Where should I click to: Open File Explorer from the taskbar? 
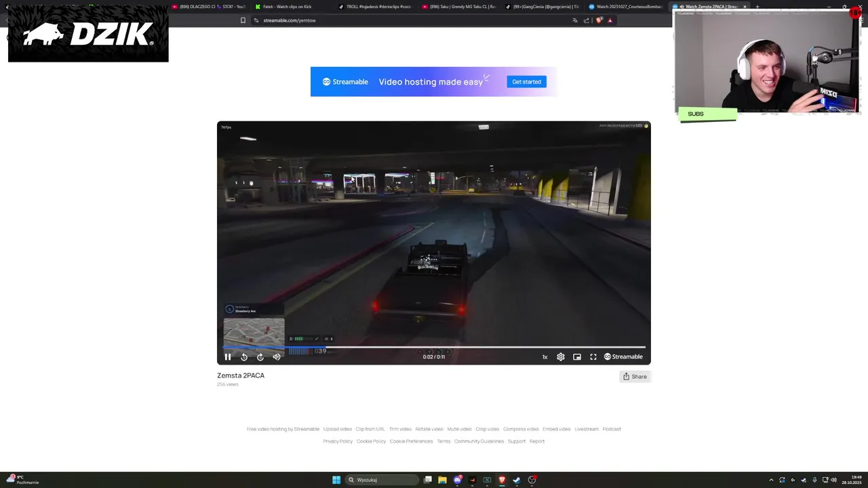click(x=442, y=480)
